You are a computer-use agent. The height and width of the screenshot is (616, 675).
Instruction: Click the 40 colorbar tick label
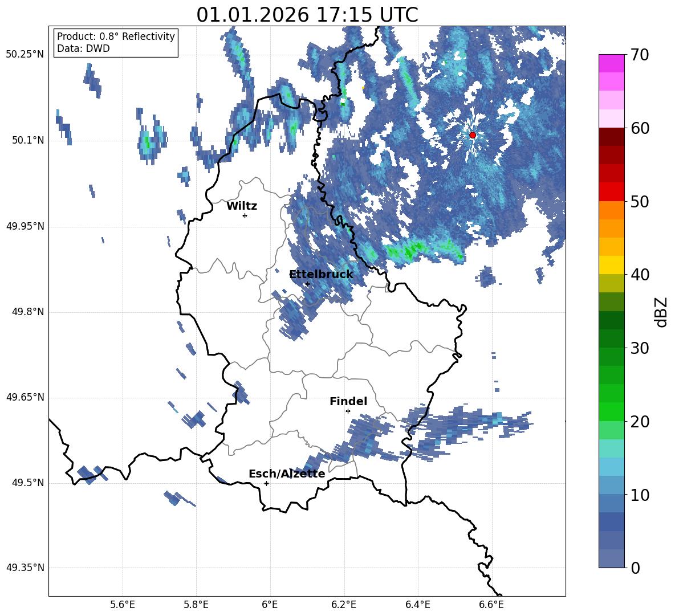click(640, 275)
